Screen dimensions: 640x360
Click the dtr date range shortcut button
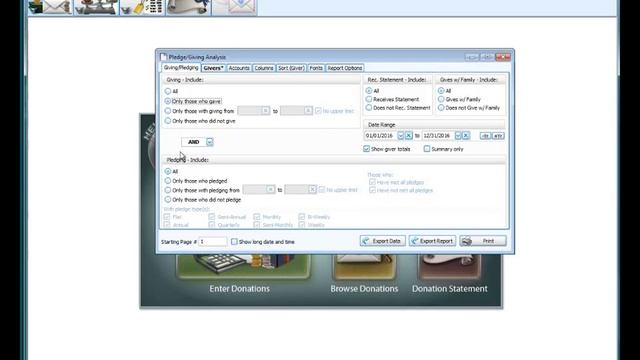(x=485, y=136)
